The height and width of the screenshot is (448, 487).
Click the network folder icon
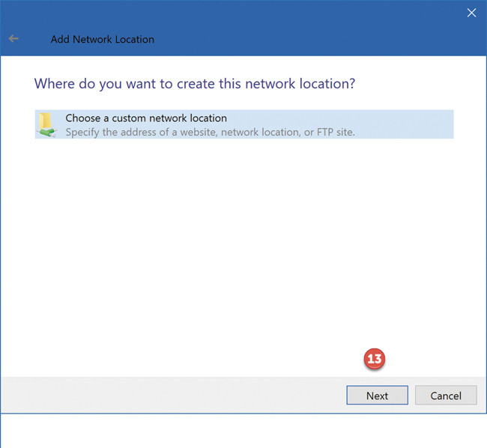47,124
